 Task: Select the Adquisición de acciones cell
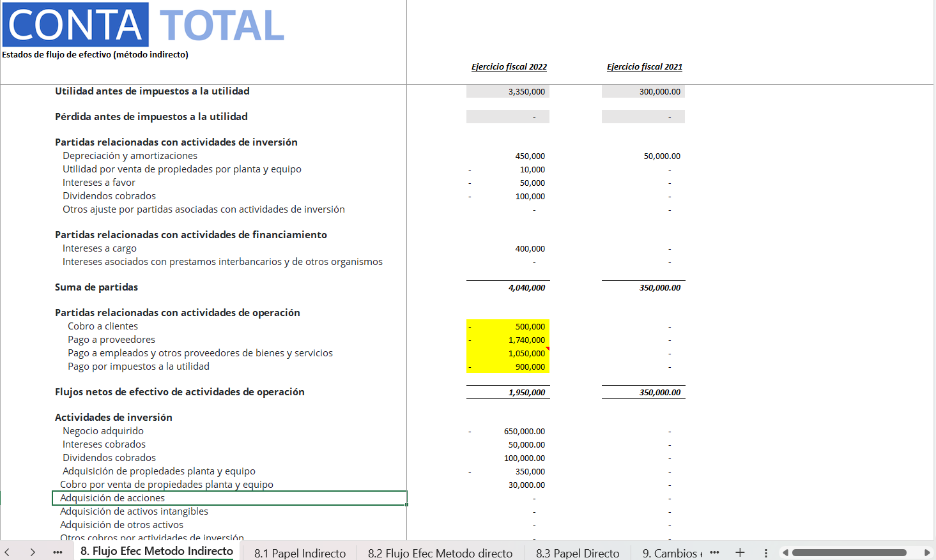pos(229,498)
